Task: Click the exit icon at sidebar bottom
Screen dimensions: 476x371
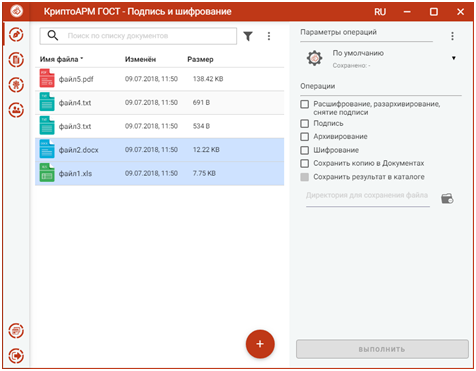Action: point(16,356)
